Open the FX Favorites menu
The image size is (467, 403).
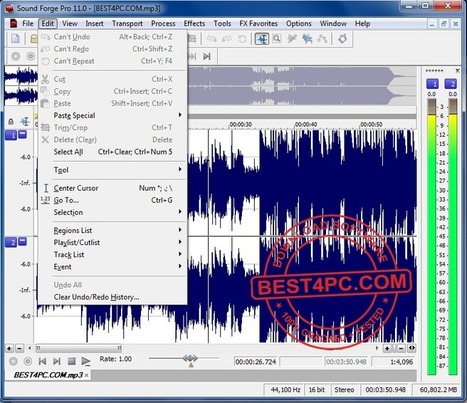coord(258,24)
